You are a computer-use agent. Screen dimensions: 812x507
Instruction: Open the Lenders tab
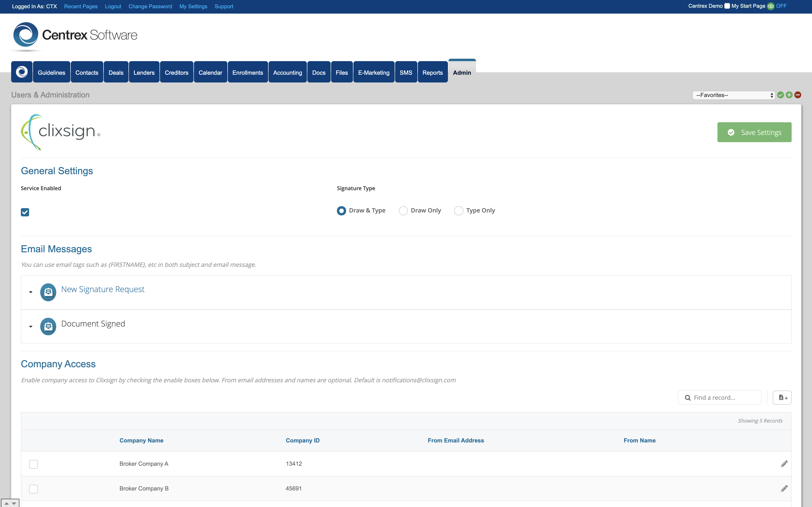pyautogui.click(x=144, y=72)
